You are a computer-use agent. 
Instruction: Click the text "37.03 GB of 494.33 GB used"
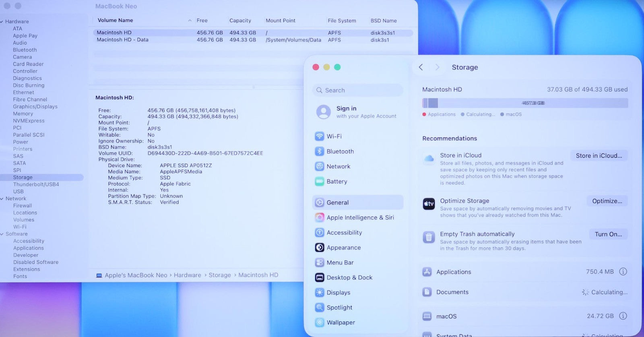587,89
